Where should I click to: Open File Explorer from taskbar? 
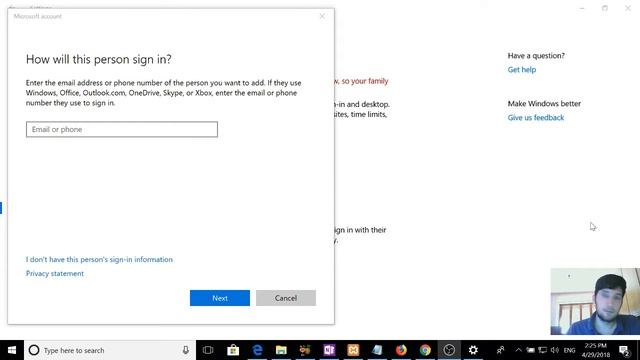(281, 350)
